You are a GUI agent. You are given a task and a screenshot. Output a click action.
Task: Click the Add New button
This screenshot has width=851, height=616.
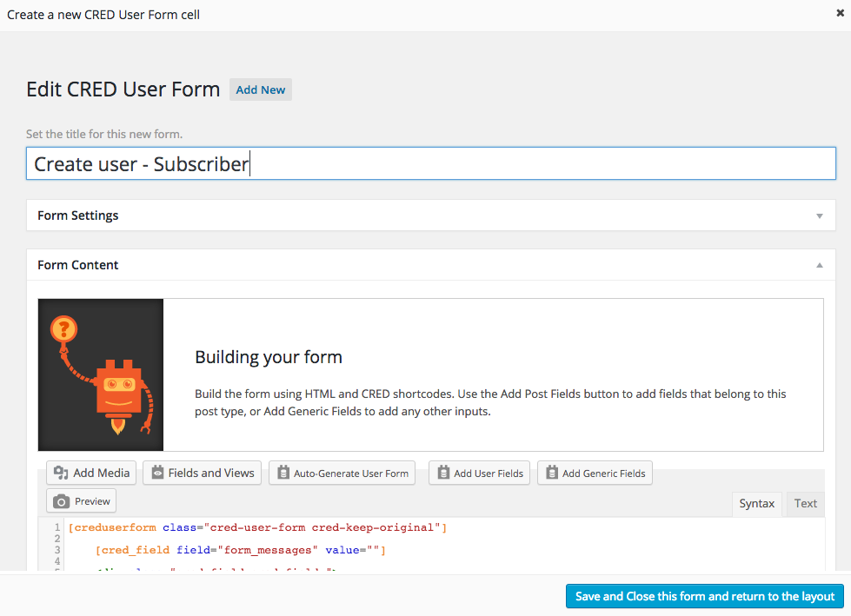point(261,90)
